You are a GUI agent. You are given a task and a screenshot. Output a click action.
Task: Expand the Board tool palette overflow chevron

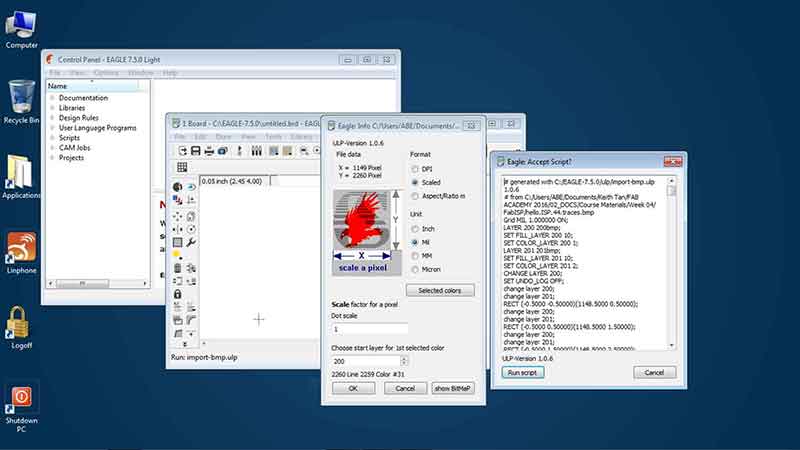pyautogui.click(x=185, y=345)
